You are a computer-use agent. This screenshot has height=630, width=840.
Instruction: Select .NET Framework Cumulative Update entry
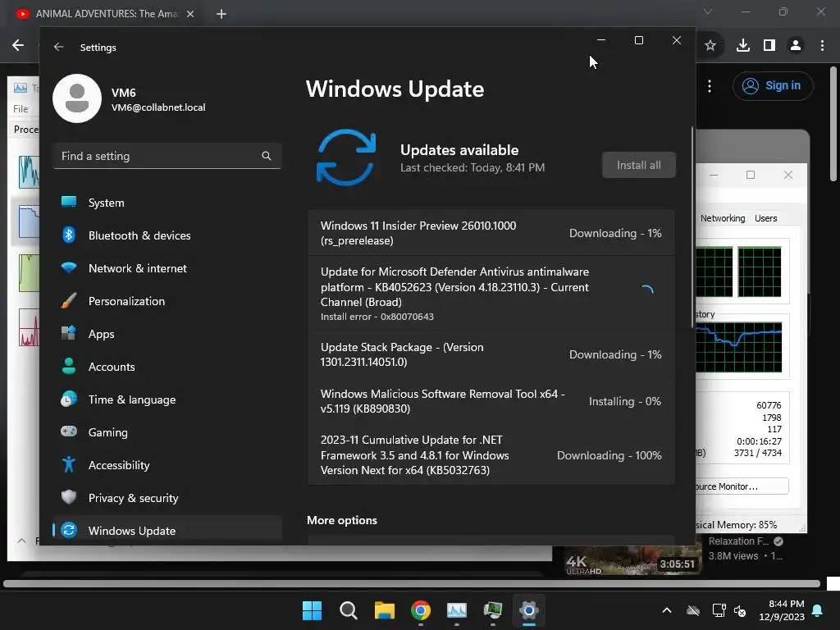[x=491, y=454]
